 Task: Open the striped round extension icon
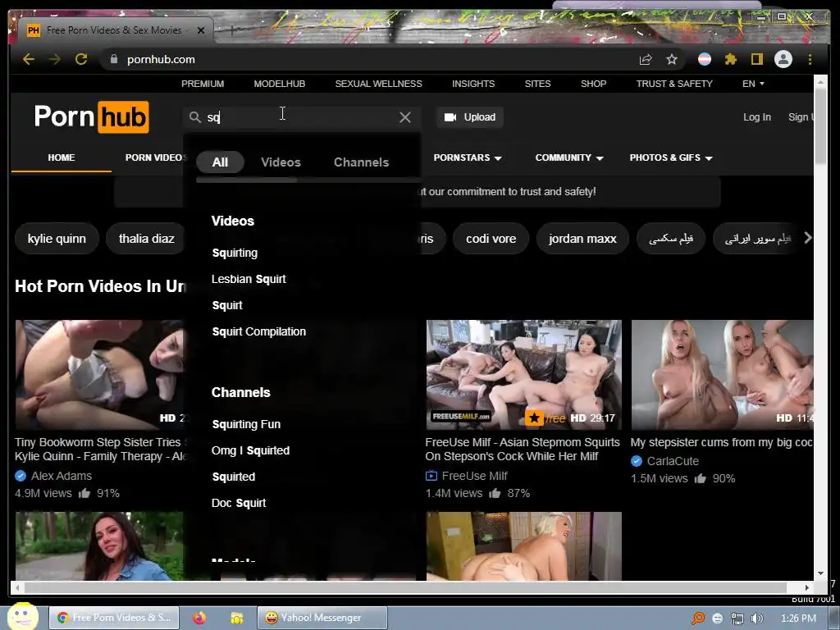(x=705, y=59)
